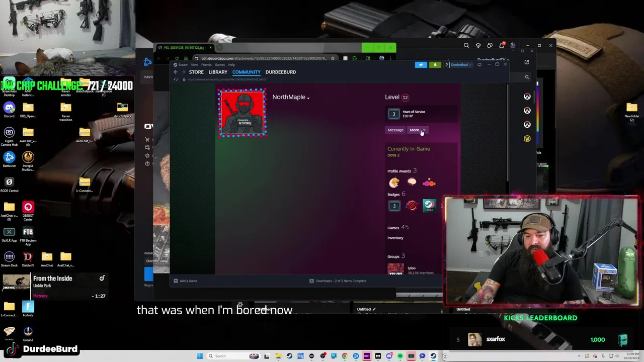Open the Discord desktop shortcut
The image size is (644, 362).
9,110
